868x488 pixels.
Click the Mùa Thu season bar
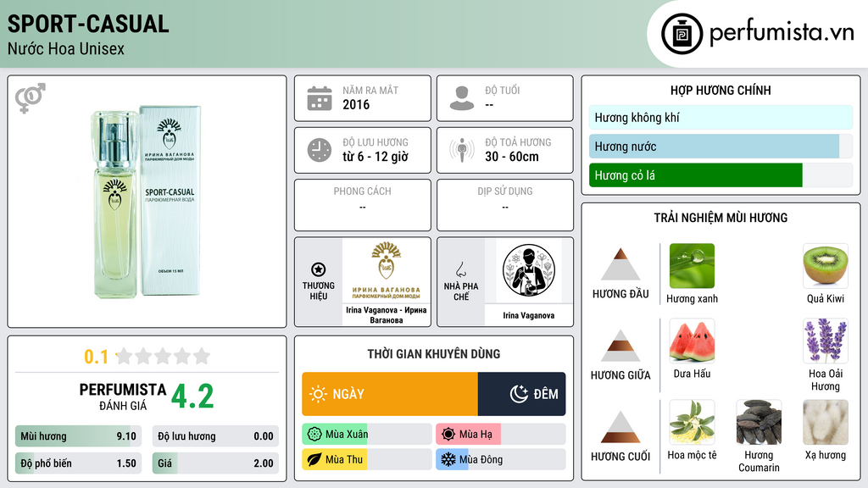click(x=366, y=460)
